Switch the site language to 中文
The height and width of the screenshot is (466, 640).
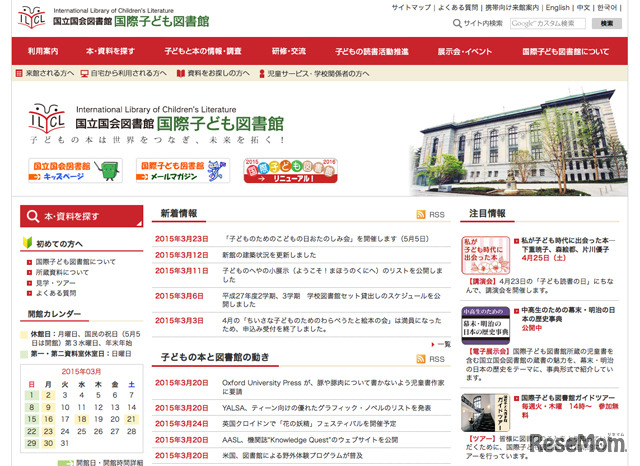tap(583, 8)
